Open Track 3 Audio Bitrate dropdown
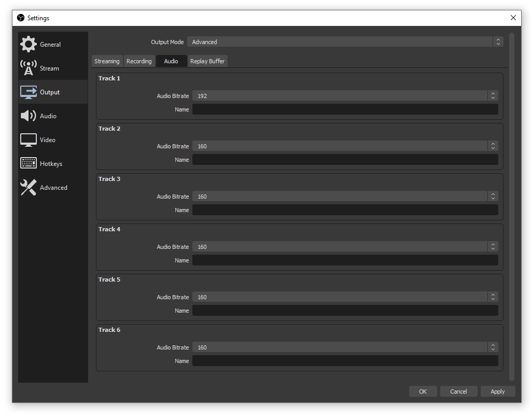 345,196
